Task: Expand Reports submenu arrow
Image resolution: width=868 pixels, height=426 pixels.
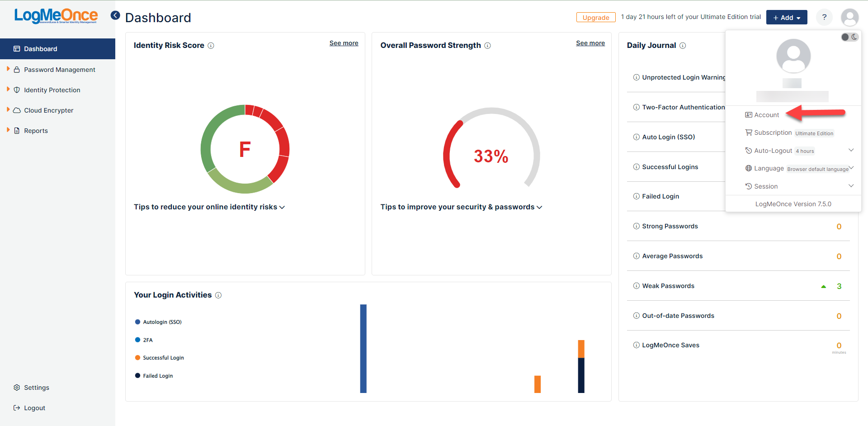Action: 8,130
